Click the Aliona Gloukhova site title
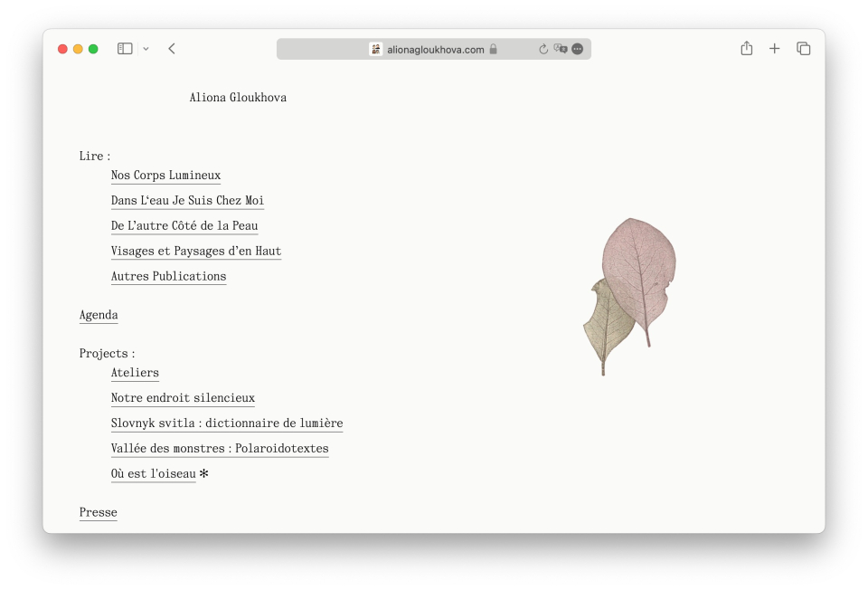 238,98
